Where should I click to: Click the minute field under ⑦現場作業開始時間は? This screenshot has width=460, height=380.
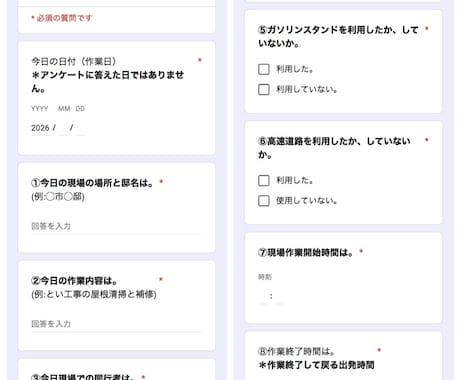click(x=279, y=296)
